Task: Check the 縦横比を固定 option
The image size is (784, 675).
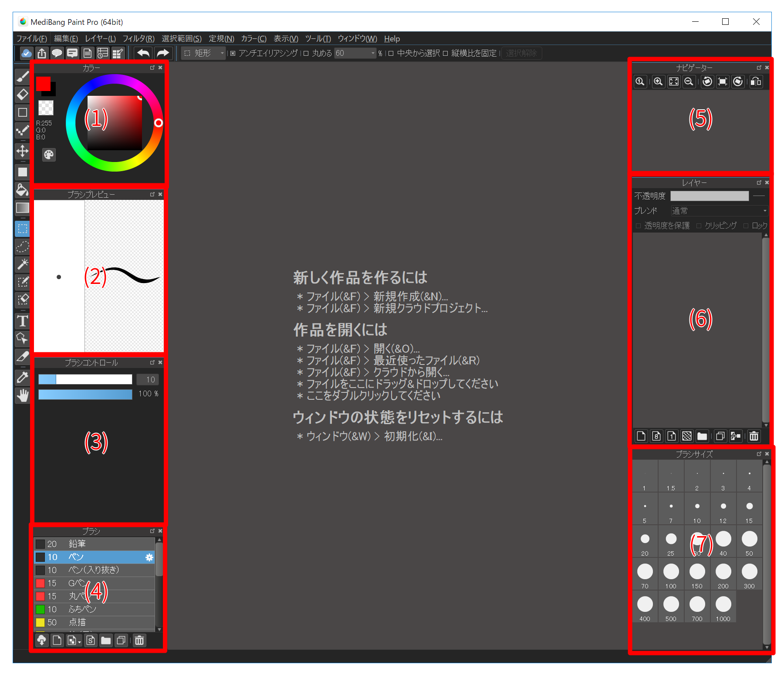Action: 445,53
